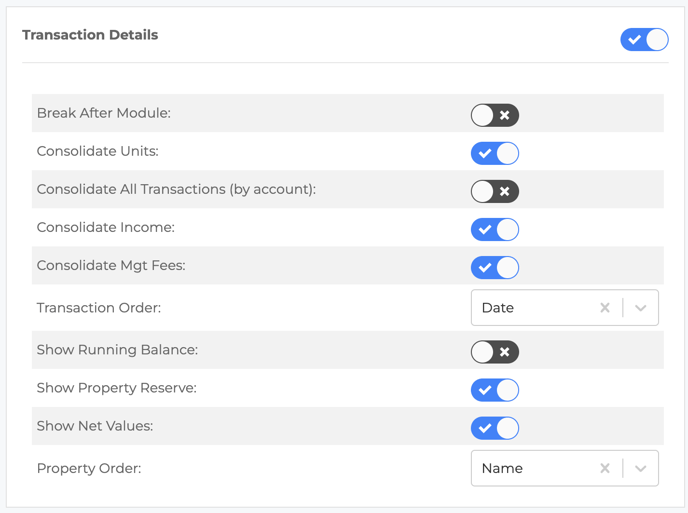Expand the Transaction Order dropdown chevron

tap(641, 308)
